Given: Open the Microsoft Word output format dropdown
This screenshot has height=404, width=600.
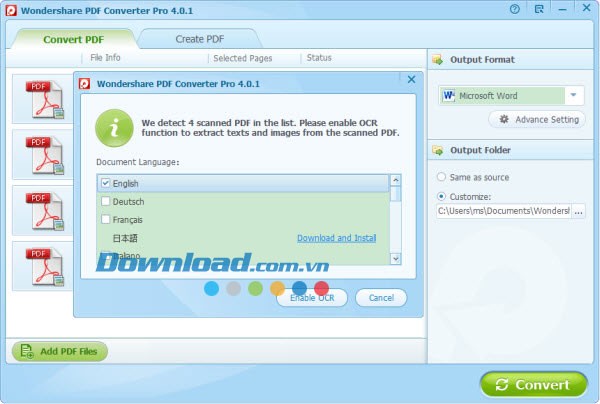Looking at the screenshot, I should 573,95.
